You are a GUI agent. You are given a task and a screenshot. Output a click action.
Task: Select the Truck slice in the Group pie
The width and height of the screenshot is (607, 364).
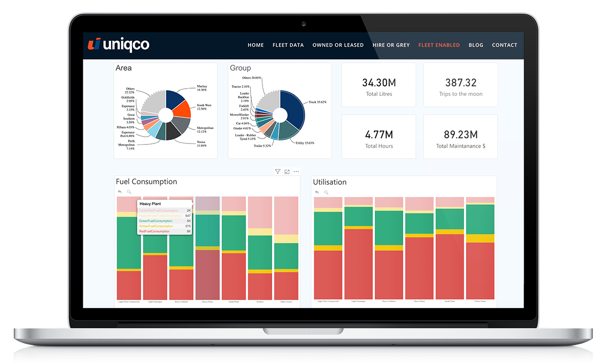point(294,104)
